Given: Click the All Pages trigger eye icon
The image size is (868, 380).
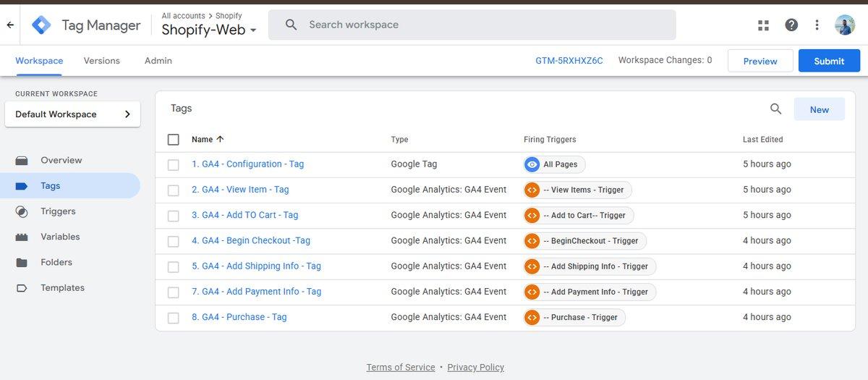Looking at the screenshot, I should tap(532, 164).
